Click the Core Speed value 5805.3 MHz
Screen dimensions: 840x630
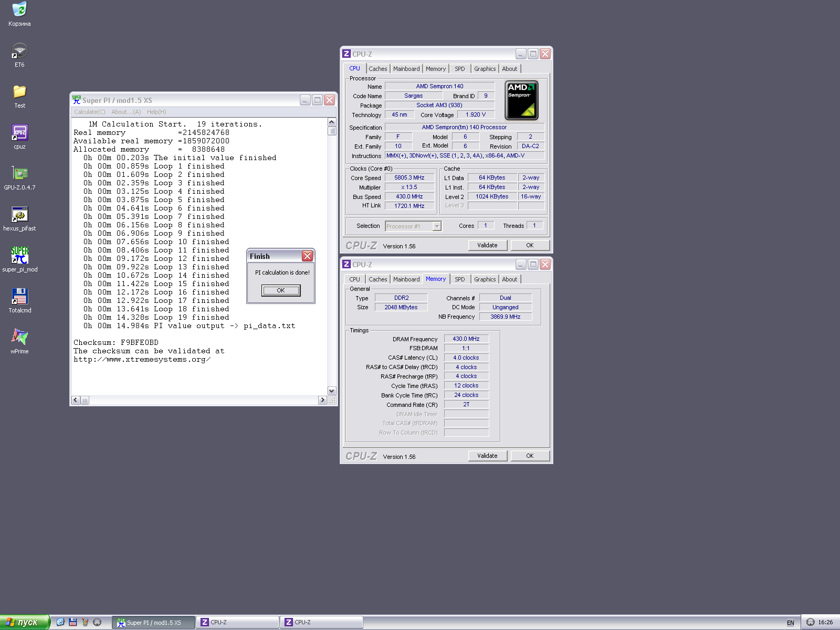pyautogui.click(x=409, y=177)
